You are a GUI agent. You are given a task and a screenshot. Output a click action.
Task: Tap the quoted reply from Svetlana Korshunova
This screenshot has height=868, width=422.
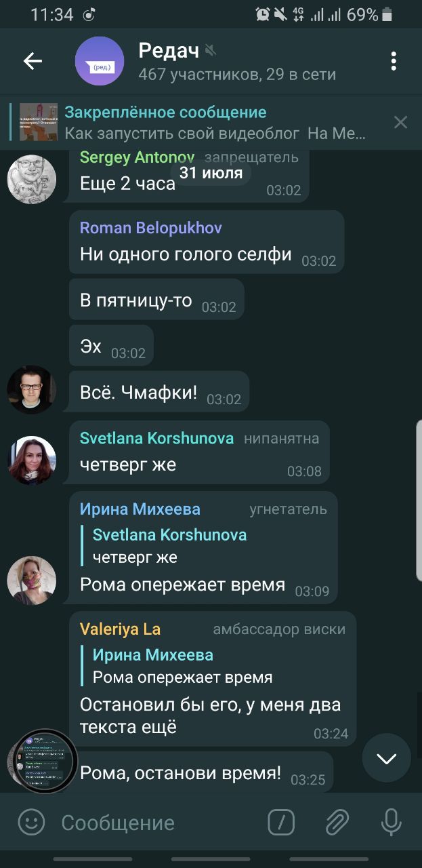[x=169, y=546]
